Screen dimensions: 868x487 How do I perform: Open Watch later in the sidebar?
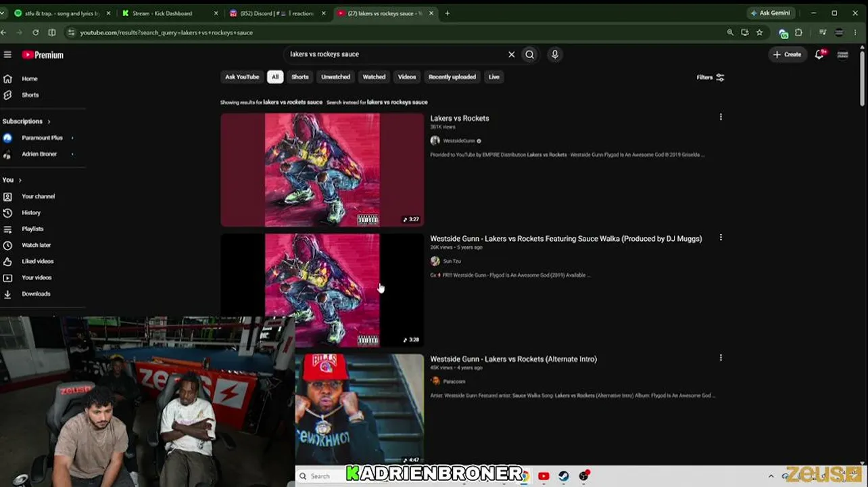pyautogui.click(x=37, y=245)
